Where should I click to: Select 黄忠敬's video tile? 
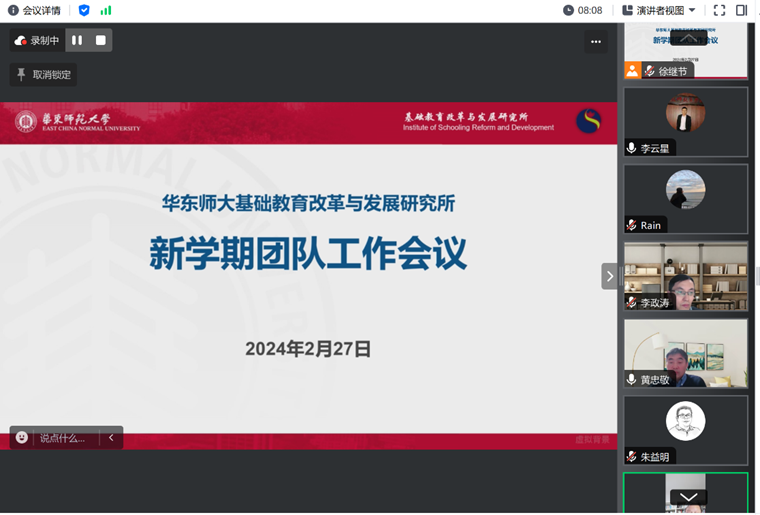pyautogui.click(x=685, y=353)
